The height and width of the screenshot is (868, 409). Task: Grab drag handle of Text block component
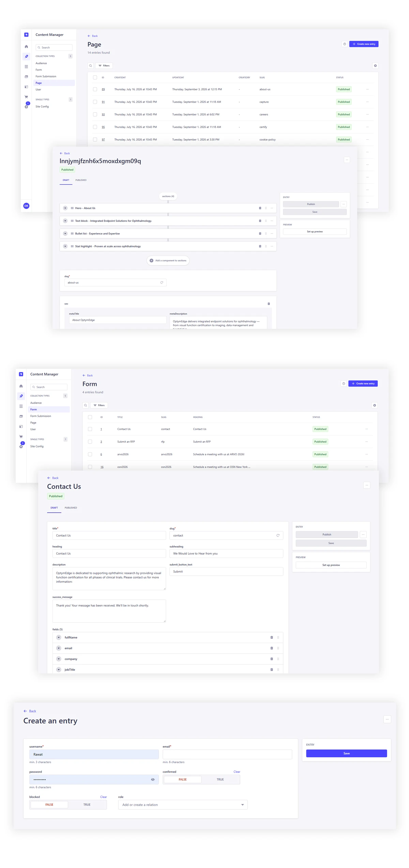(x=266, y=221)
